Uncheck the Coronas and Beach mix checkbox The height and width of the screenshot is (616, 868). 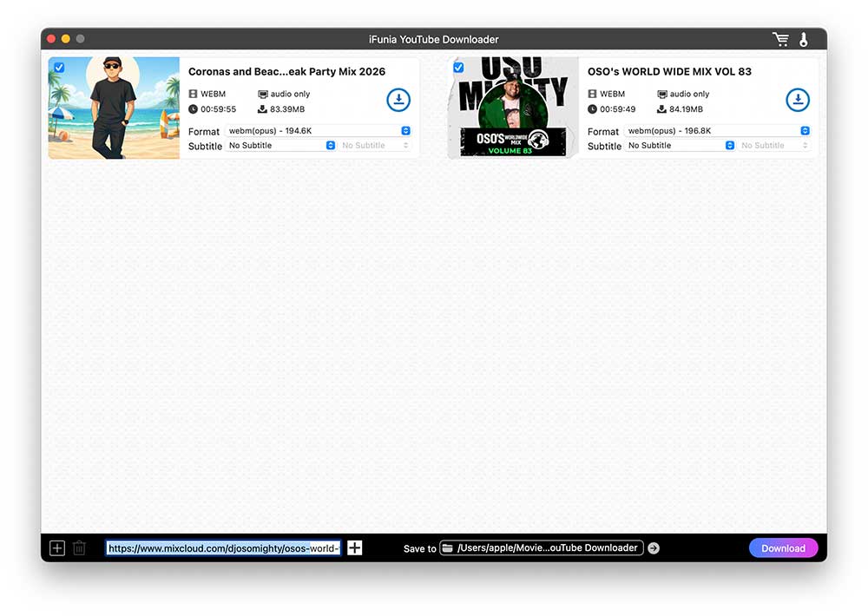pos(59,68)
